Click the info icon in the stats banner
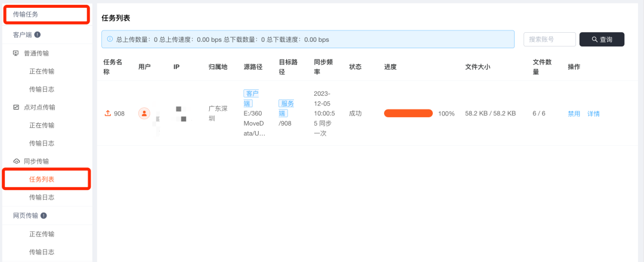 [x=110, y=39]
